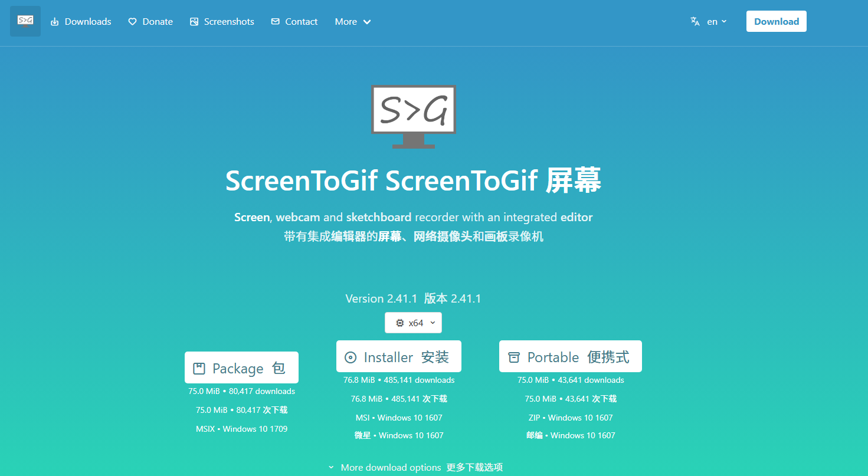
Task: Click the chevron beside More download options
Action: pyautogui.click(x=332, y=468)
